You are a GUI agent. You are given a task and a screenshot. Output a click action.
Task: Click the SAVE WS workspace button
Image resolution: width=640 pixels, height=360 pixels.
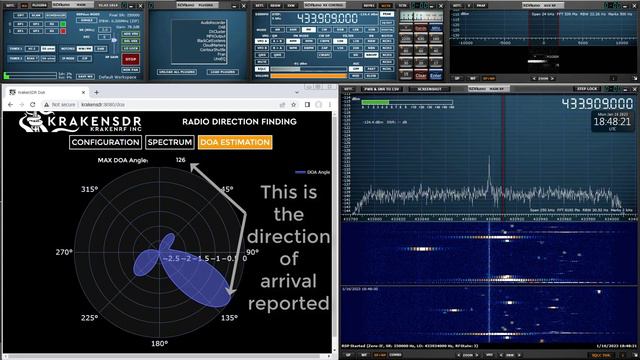(x=85, y=77)
